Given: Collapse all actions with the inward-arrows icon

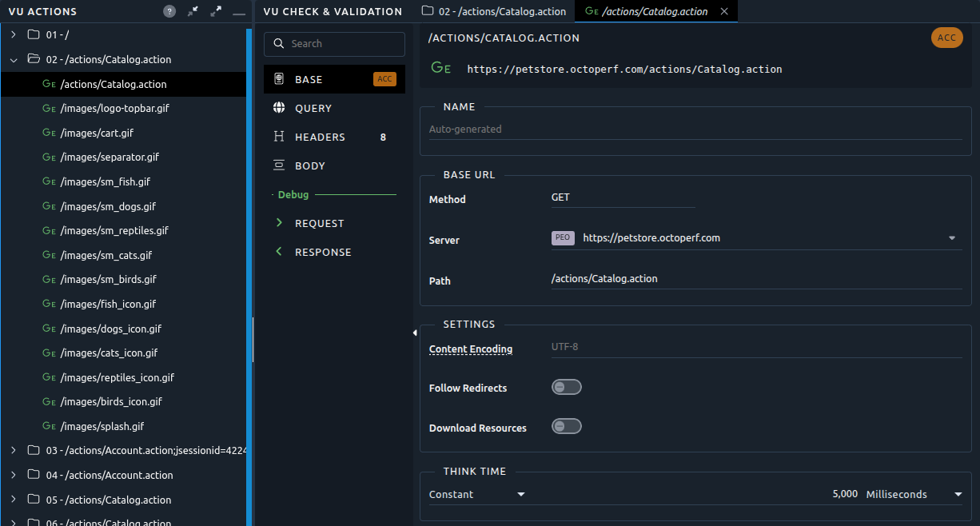Looking at the screenshot, I should pos(193,11).
